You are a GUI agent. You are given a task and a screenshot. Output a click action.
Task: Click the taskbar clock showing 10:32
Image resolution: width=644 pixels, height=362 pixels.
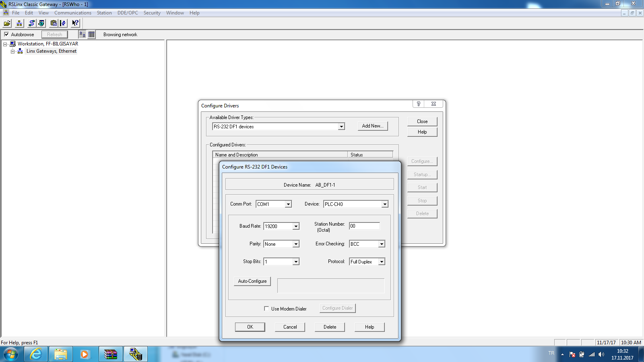click(622, 354)
